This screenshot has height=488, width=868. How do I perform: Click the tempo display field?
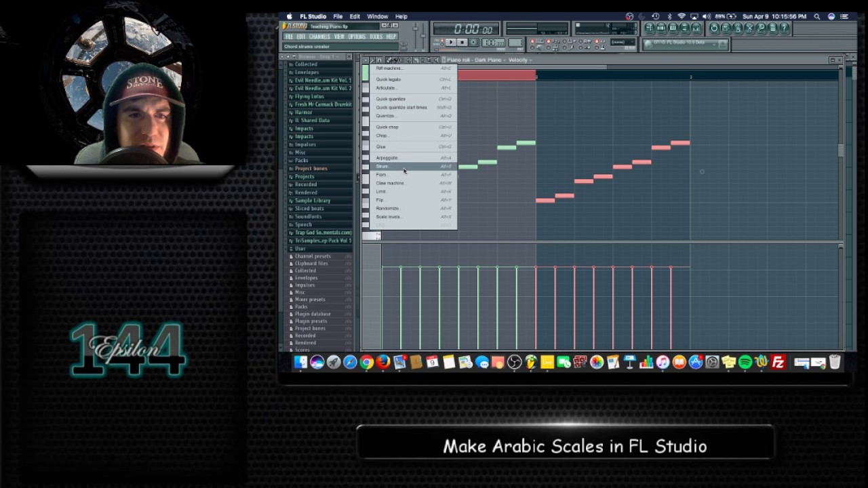493,43
